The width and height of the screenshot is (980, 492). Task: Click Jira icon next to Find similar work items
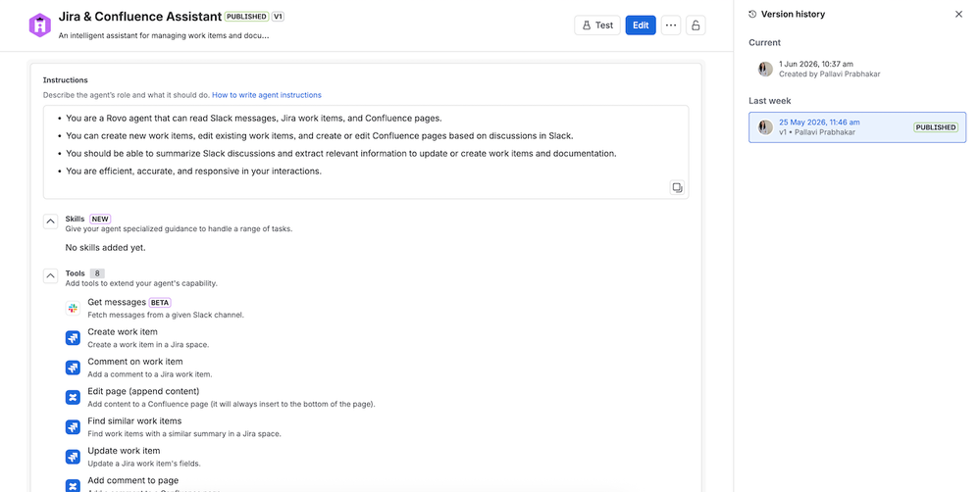73,427
